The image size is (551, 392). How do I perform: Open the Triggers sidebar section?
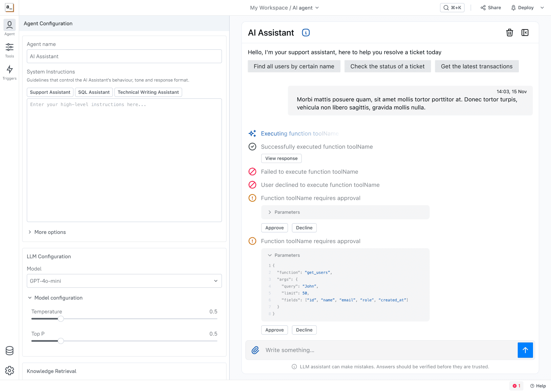(10, 73)
